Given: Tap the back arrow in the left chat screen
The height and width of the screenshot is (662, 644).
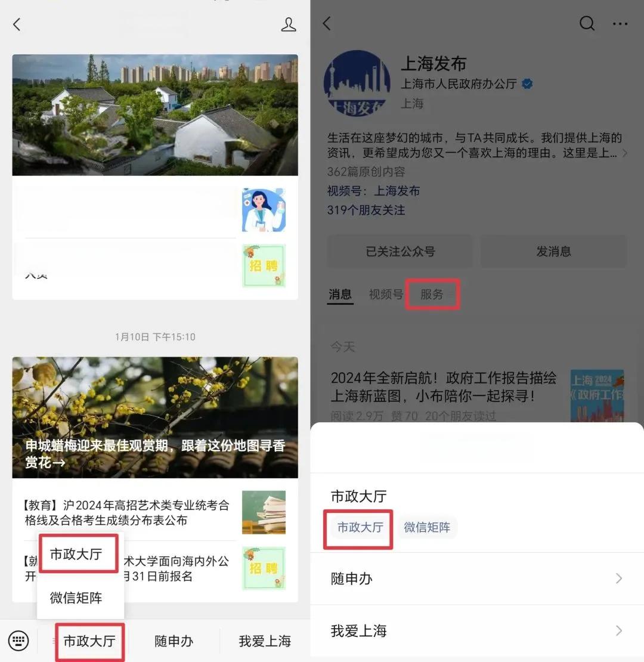Looking at the screenshot, I should 17,24.
